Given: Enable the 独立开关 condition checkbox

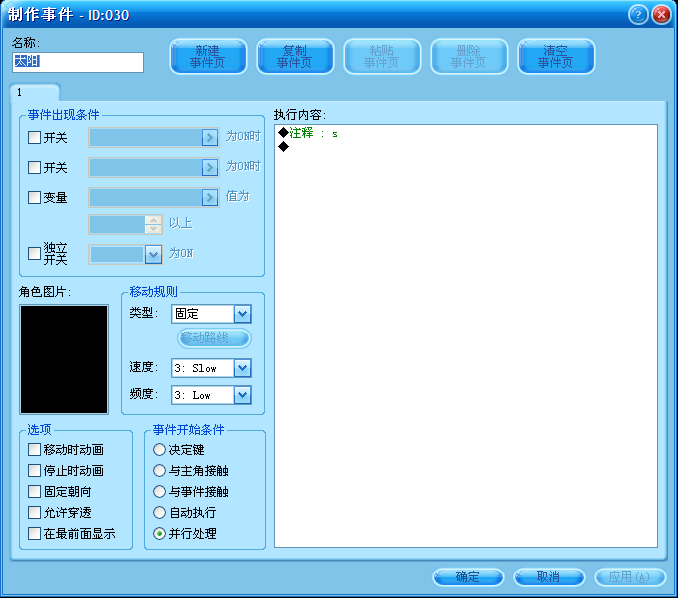Looking at the screenshot, I should tap(34, 253).
